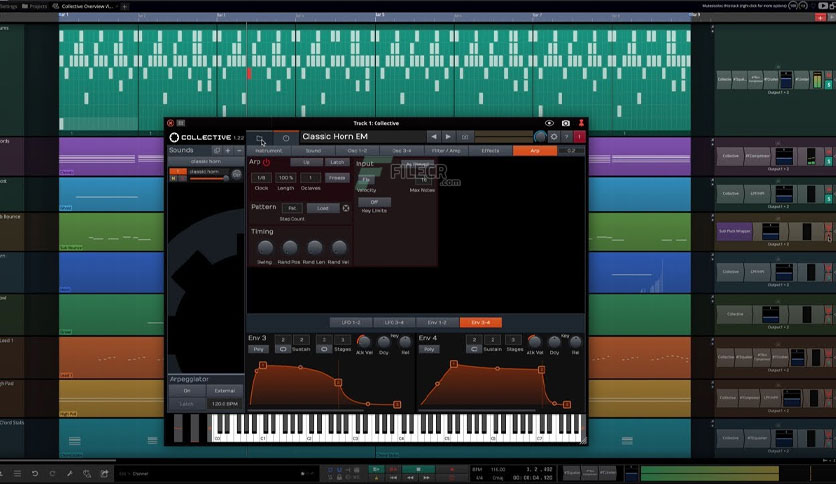
Task: Click the Classic Horn EM preset name
Action: 335,136
